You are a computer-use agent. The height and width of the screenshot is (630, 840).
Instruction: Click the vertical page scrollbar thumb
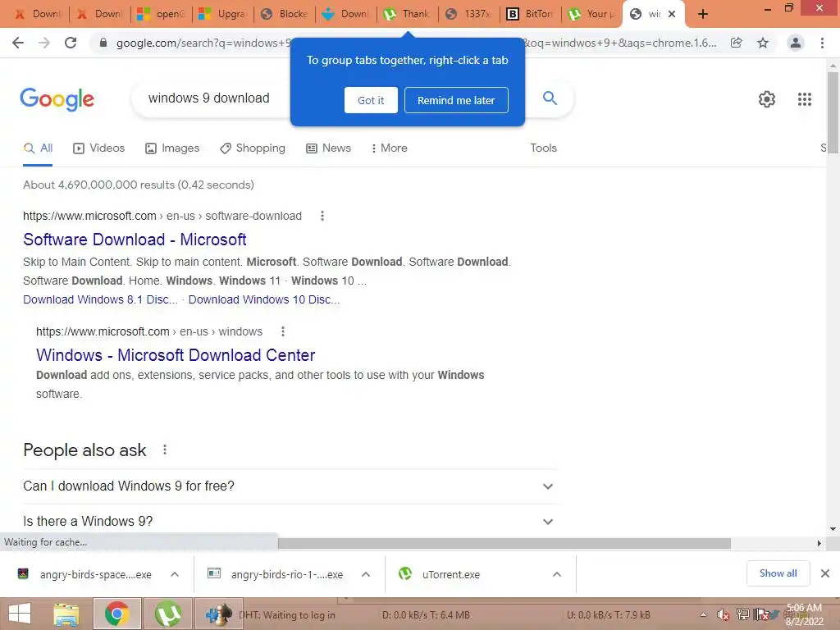tap(833, 112)
